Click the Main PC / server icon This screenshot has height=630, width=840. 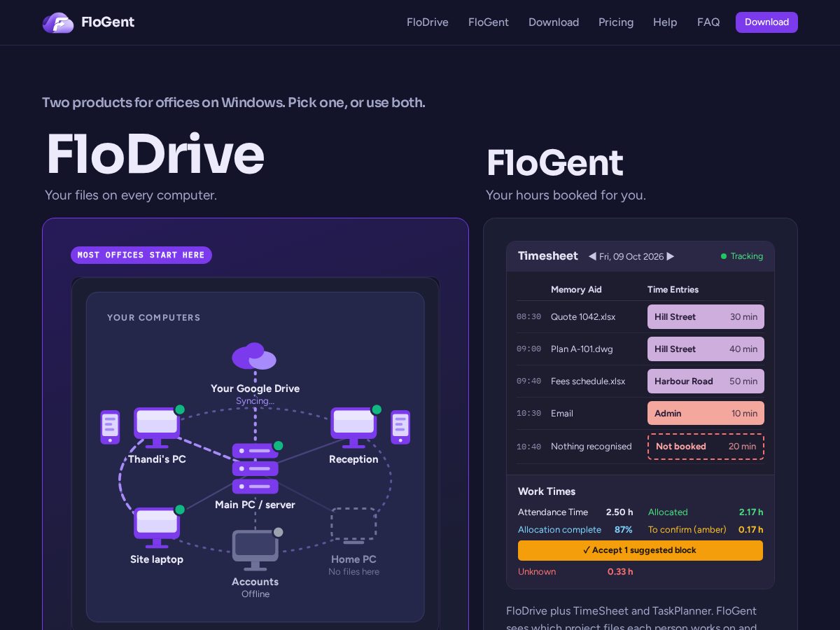coord(255,468)
